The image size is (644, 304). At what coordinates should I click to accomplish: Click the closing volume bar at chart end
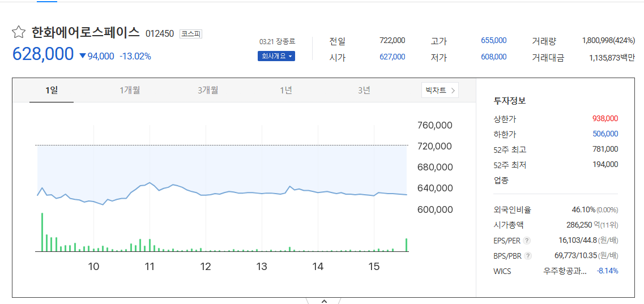pos(406,245)
